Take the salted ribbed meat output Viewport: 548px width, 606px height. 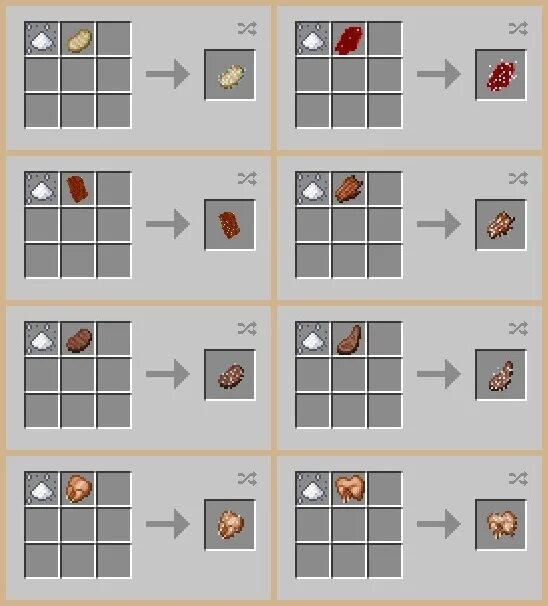click(x=501, y=225)
